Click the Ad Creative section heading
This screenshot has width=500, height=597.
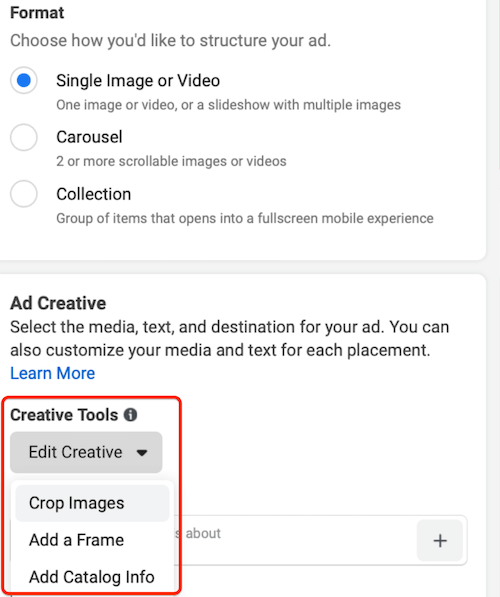point(58,303)
